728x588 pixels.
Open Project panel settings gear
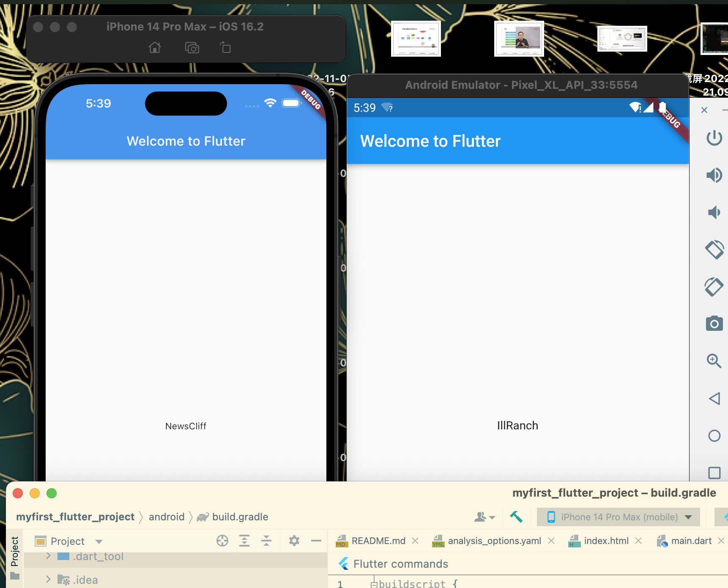[x=294, y=541]
